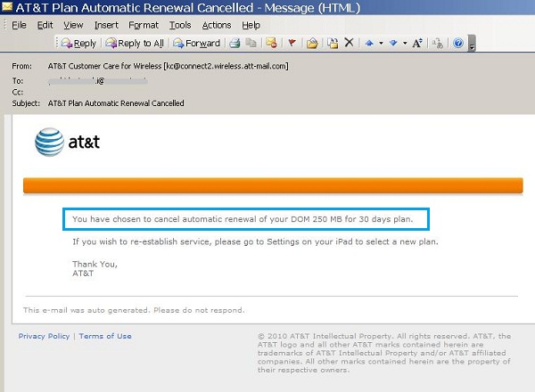Go to previous item blue arrow
Screen dimensions: 535x392
pyautogui.click(x=369, y=44)
